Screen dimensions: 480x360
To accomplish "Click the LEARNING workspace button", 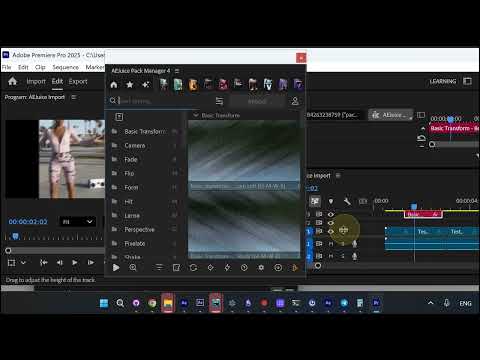I will tap(443, 81).
